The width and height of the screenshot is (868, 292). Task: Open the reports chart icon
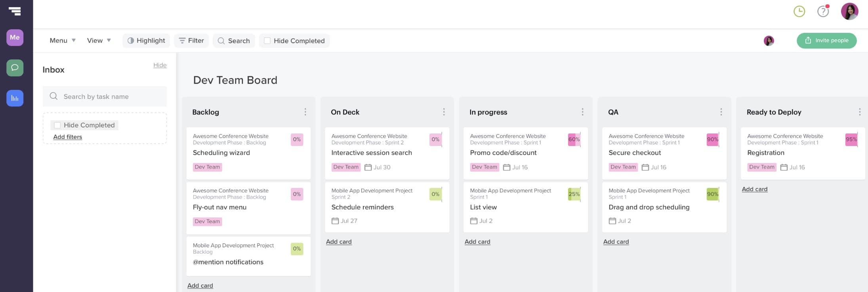[15, 98]
